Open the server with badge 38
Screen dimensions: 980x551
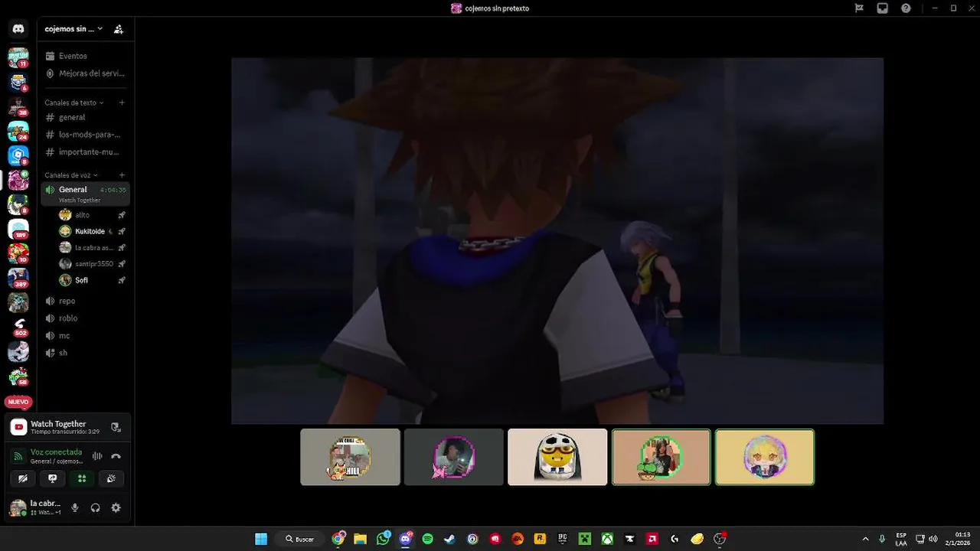point(18,106)
